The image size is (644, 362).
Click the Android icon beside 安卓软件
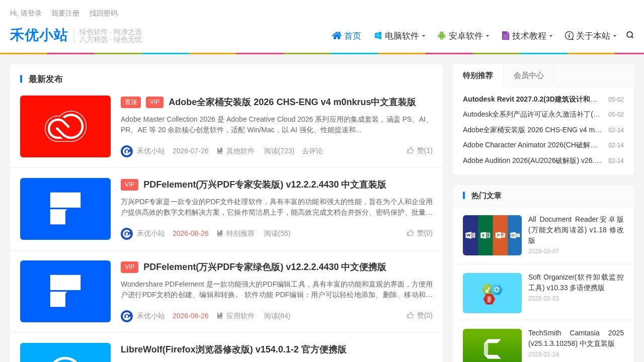pyautogui.click(x=442, y=35)
